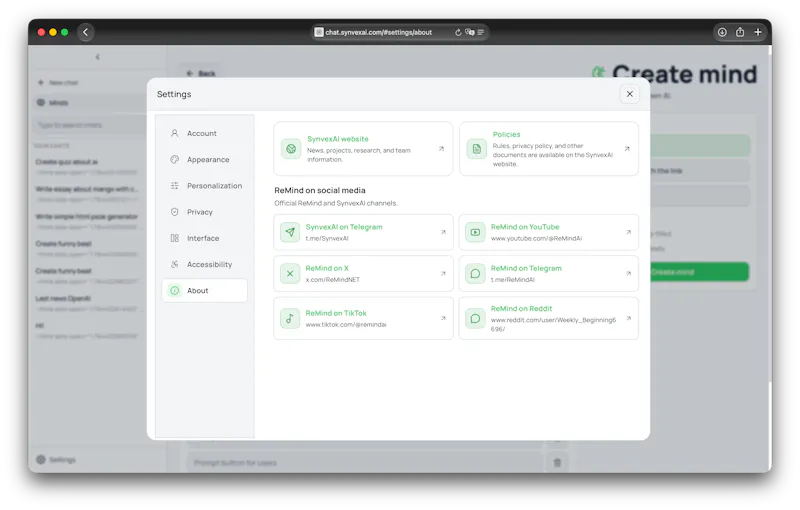The height and width of the screenshot is (510, 800).
Task: Click the translate icon in address bar
Action: point(470,32)
